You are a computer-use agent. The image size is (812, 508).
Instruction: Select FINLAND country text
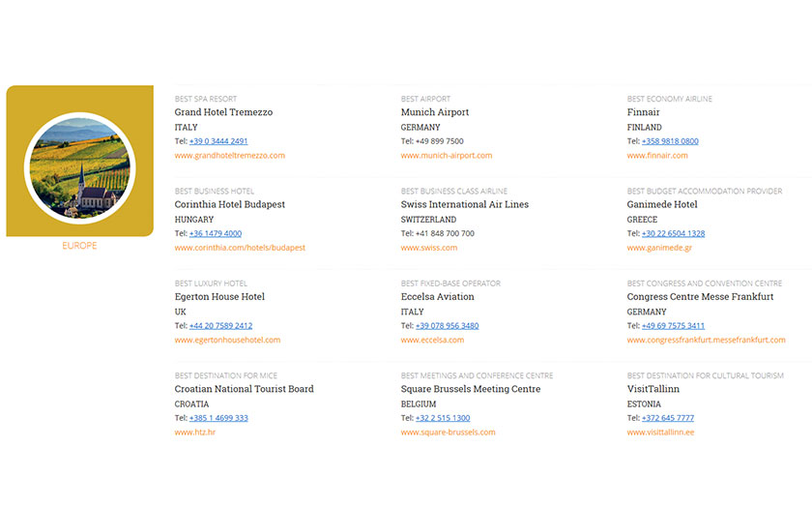(644, 128)
